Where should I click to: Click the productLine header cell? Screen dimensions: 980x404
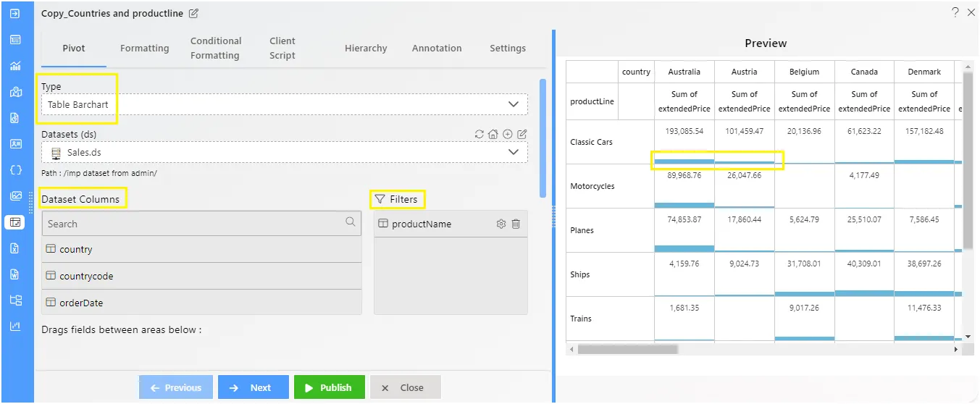tap(592, 101)
